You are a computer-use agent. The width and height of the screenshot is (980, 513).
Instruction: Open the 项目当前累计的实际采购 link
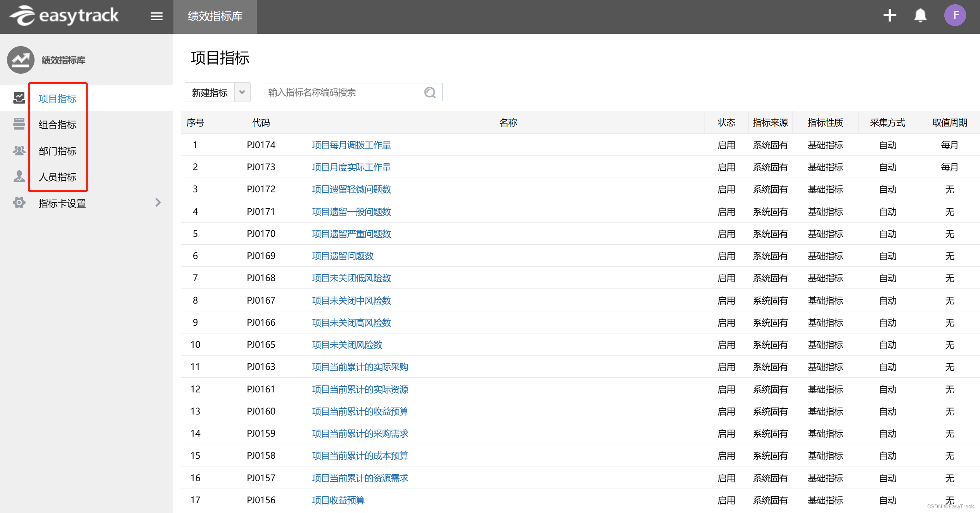point(360,367)
